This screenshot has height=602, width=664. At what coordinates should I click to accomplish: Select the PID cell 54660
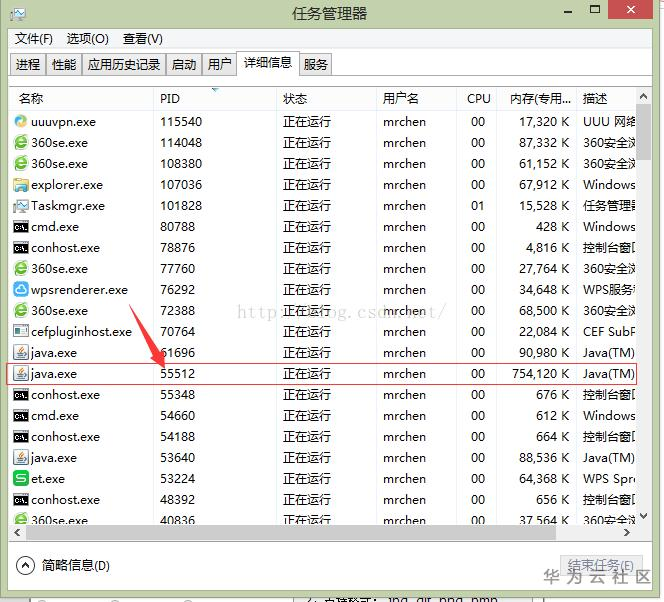click(x=177, y=416)
